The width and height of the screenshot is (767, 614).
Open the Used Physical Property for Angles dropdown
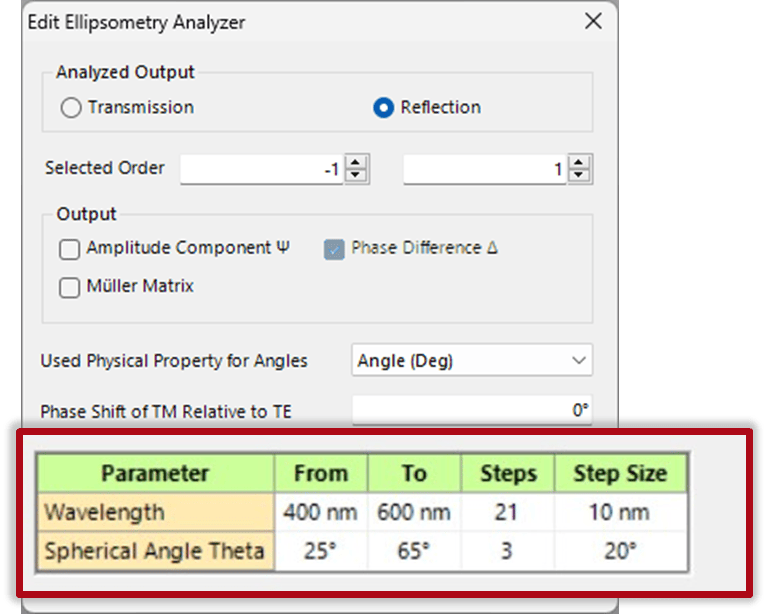point(471,360)
